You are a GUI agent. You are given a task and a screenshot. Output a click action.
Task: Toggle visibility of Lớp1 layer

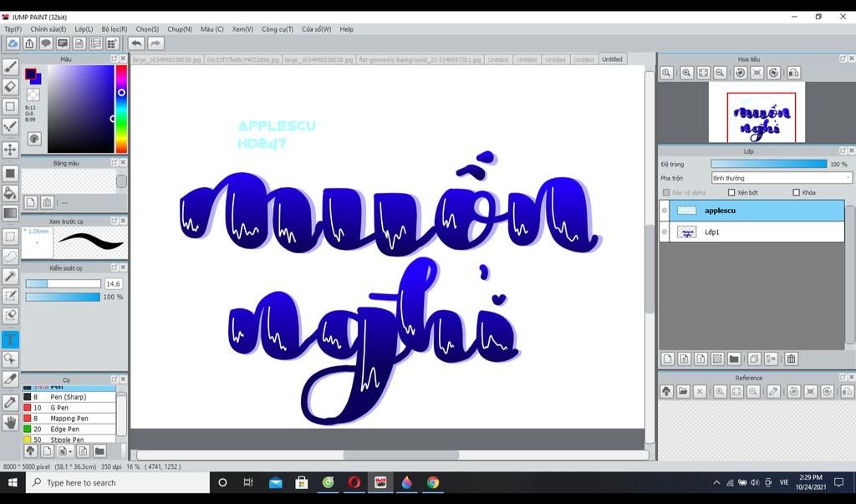tap(665, 232)
